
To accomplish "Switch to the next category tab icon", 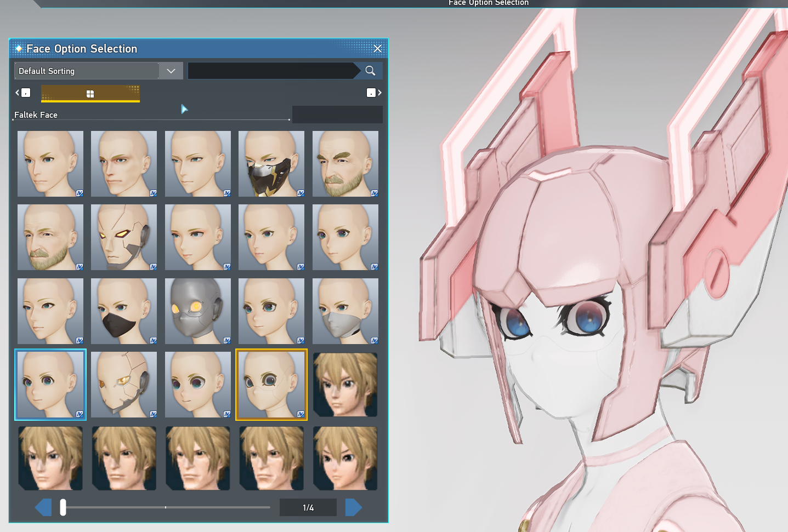I will click(374, 93).
